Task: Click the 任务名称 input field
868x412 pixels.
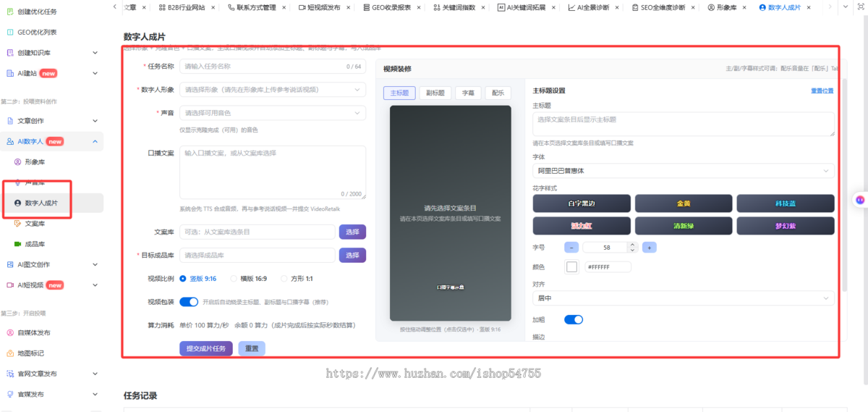Action: pyautogui.click(x=273, y=66)
